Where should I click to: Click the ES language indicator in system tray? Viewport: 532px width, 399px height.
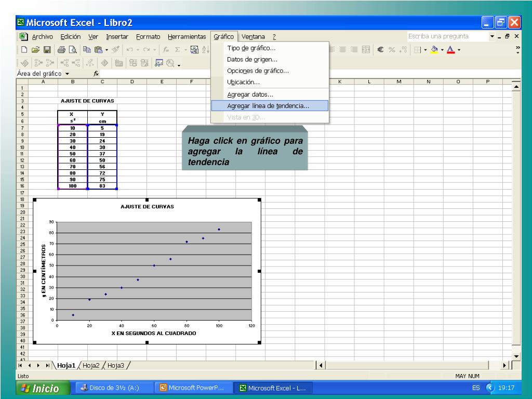(476, 388)
